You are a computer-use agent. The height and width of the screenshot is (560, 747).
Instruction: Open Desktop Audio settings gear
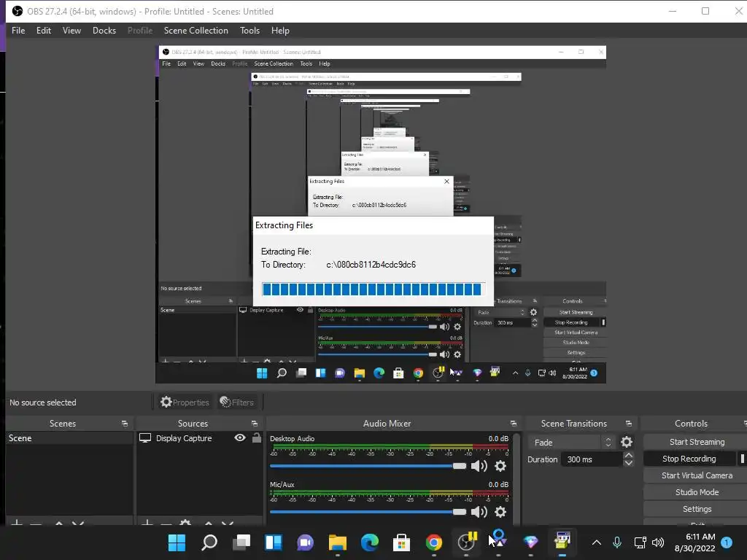pos(500,466)
